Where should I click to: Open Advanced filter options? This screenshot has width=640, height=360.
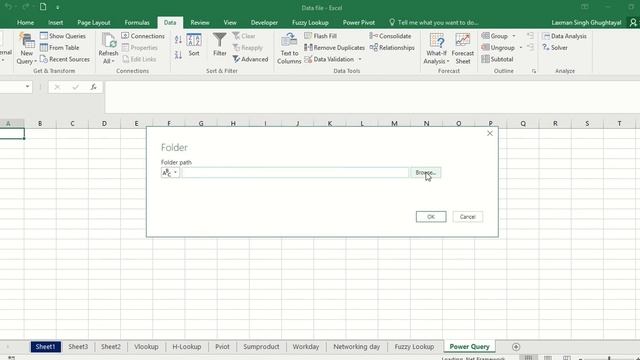(x=251, y=59)
